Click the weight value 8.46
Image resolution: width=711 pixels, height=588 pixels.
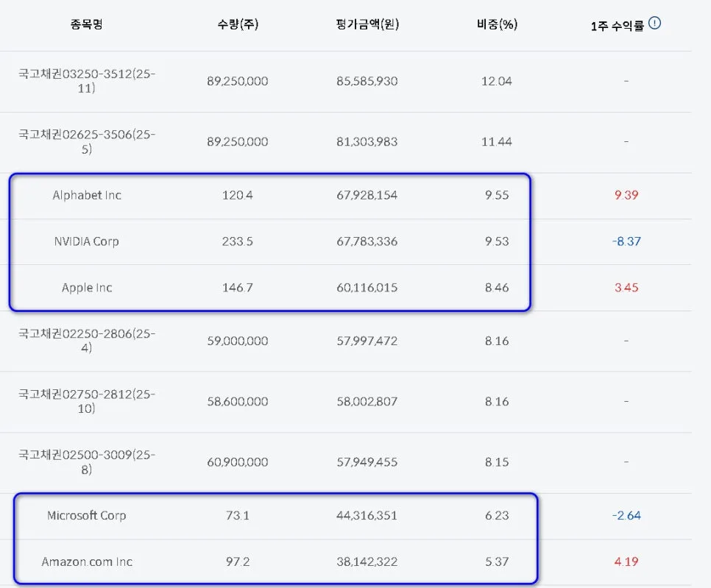pos(497,288)
